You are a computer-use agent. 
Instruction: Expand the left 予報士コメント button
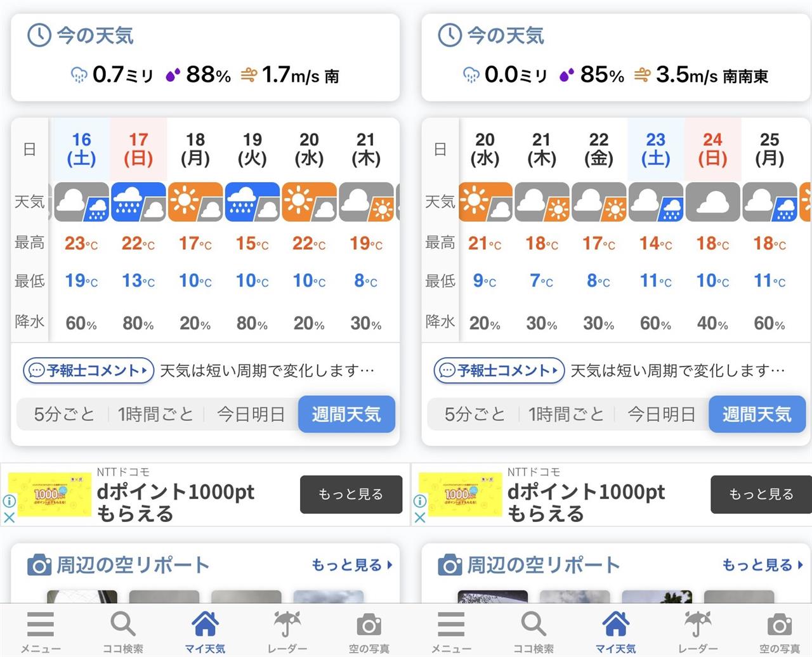tap(88, 370)
